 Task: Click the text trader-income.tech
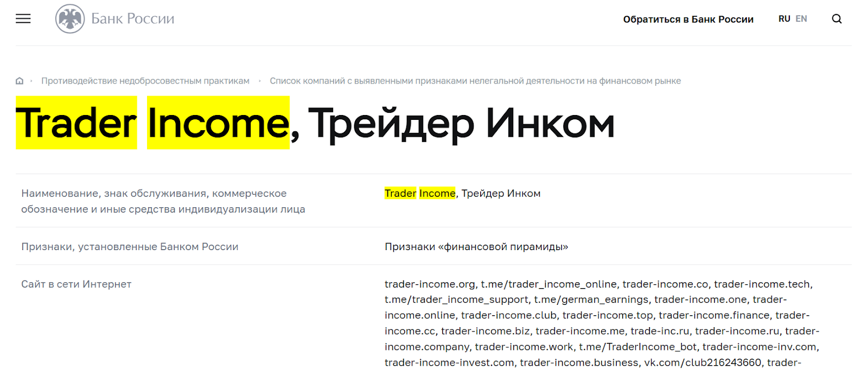[762, 284]
